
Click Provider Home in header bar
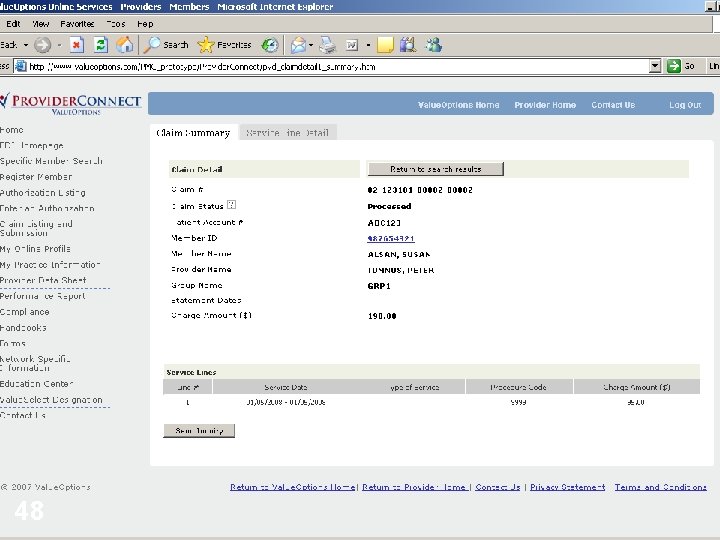click(545, 105)
